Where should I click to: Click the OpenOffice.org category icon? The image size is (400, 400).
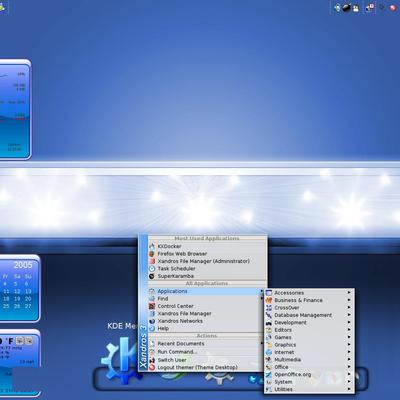pyautogui.click(x=269, y=375)
